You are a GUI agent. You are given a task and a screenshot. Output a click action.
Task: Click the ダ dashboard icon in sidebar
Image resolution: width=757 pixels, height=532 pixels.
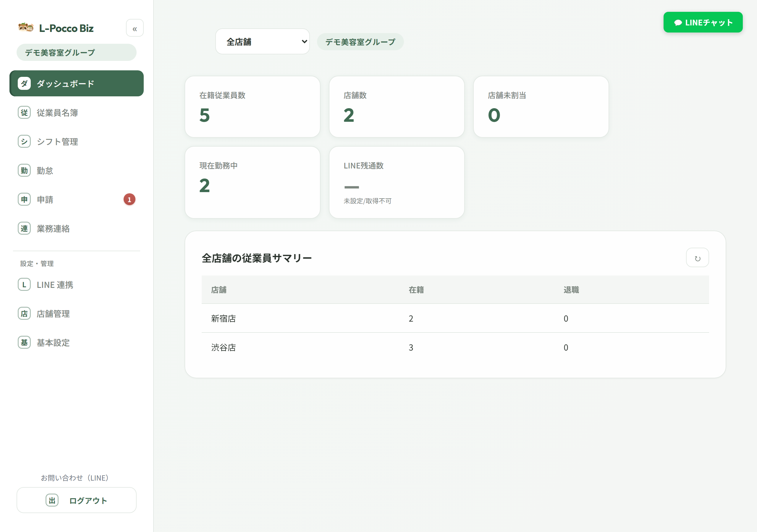pos(24,83)
